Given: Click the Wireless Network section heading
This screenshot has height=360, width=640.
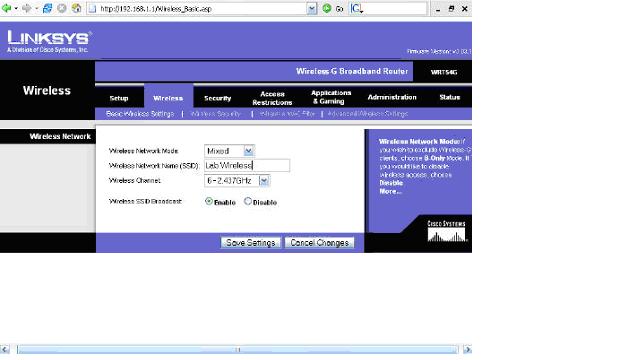Looking at the screenshot, I should click(60, 136).
